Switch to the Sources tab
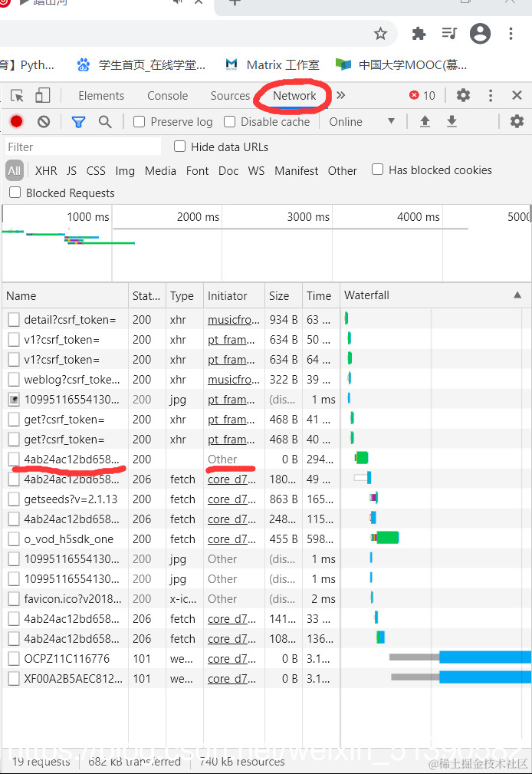 230,95
